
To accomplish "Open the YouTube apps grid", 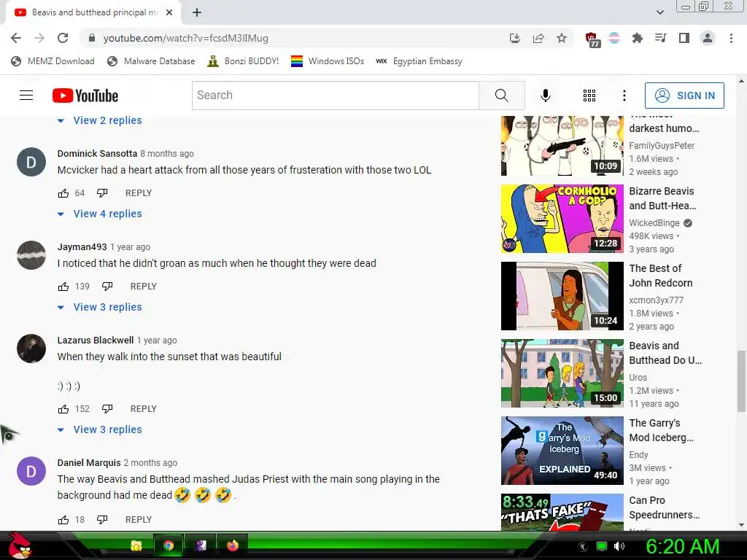I will 589,96.
